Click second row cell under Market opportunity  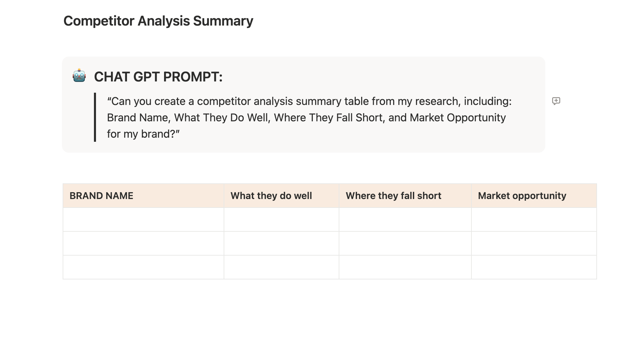pyautogui.click(x=534, y=243)
